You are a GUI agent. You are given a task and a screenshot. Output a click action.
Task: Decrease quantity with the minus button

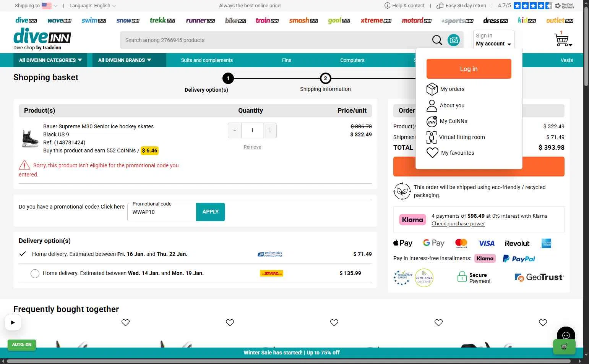235,131
